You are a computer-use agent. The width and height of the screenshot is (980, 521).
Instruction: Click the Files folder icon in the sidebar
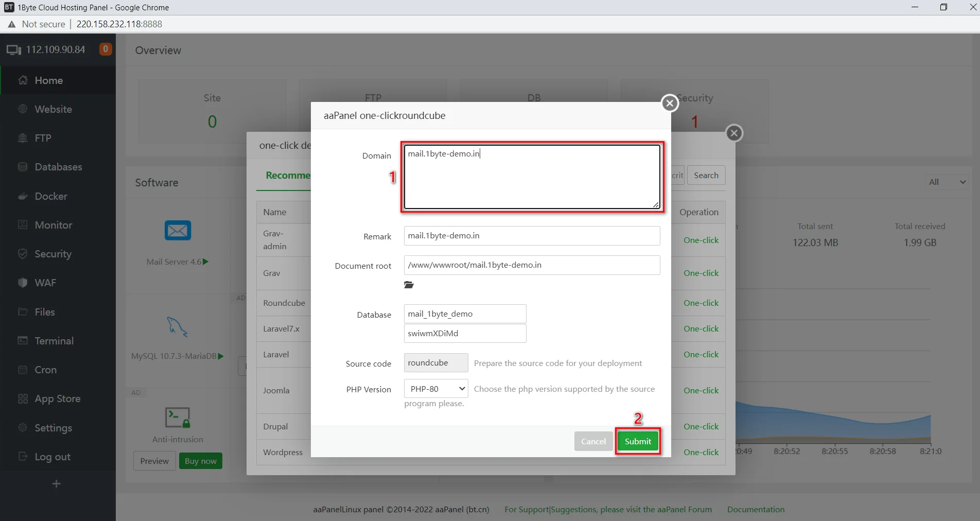click(23, 312)
